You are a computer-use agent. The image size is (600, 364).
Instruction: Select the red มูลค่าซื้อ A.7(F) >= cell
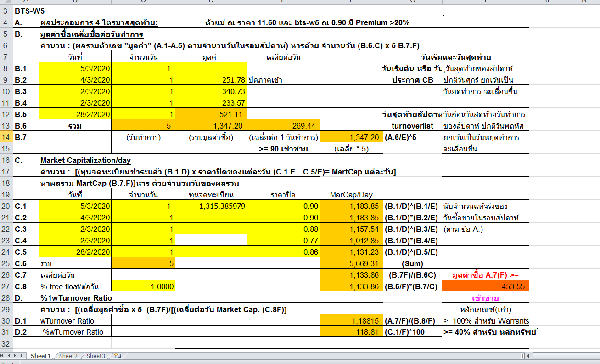point(485,274)
